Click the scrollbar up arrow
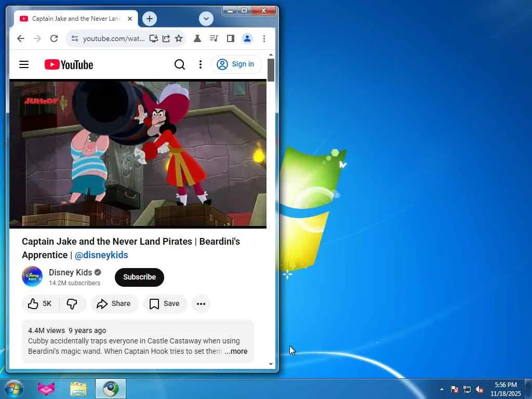This screenshot has height=399, width=532. coord(271,55)
